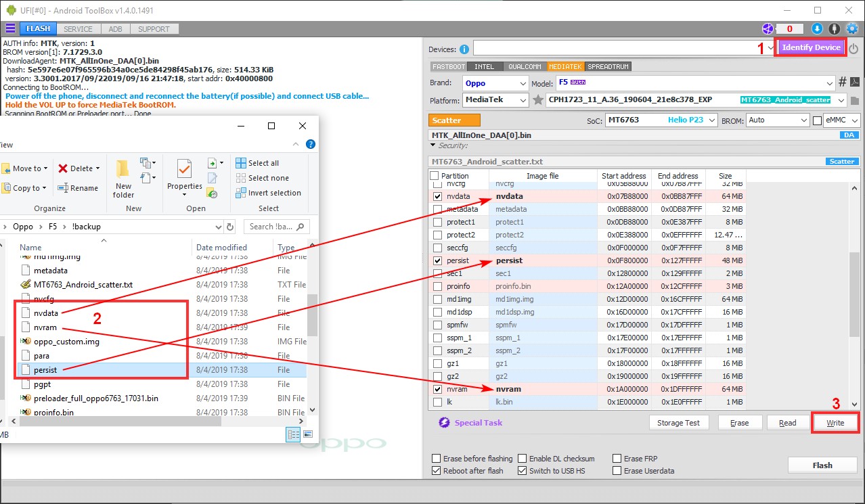This screenshot has width=865, height=504.
Task: Uncheck the persist partition checkbox
Action: click(x=437, y=260)
